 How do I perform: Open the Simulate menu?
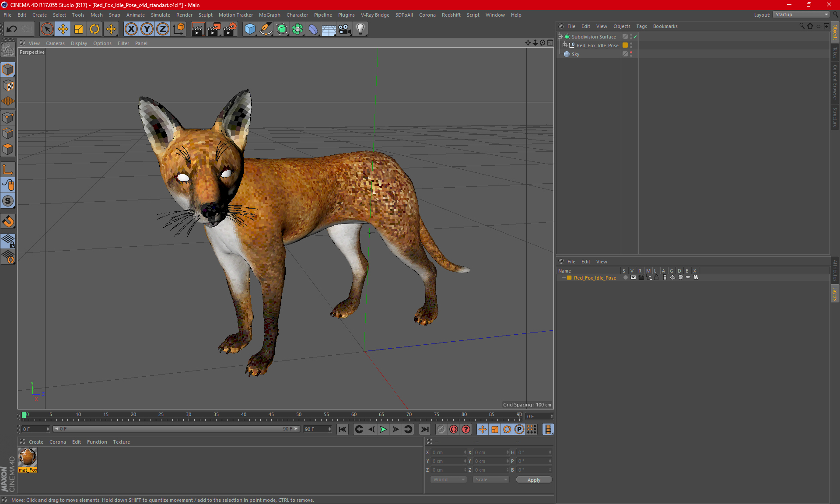click(161, 15)
